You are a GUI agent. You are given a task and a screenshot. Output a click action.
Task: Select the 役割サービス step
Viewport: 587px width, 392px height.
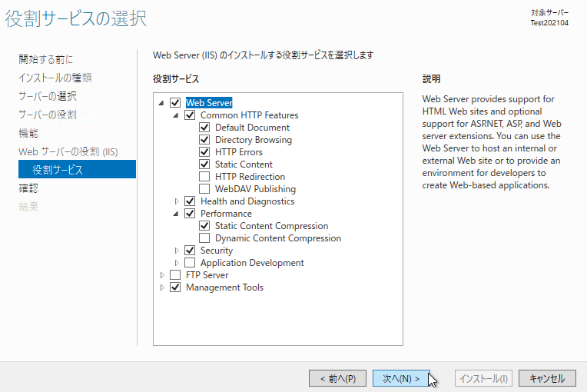click(x=77, y=169)
